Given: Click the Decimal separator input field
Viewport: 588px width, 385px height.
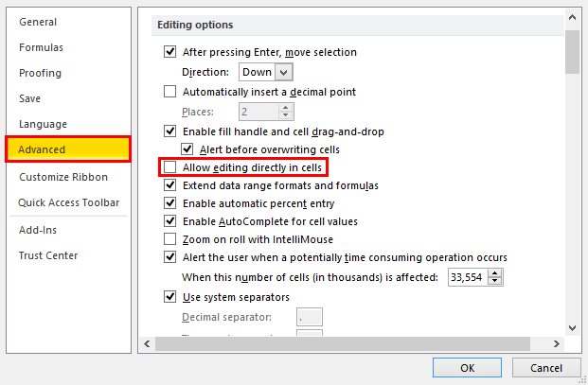Looking at the screenshot, I should tap(310, 317).
